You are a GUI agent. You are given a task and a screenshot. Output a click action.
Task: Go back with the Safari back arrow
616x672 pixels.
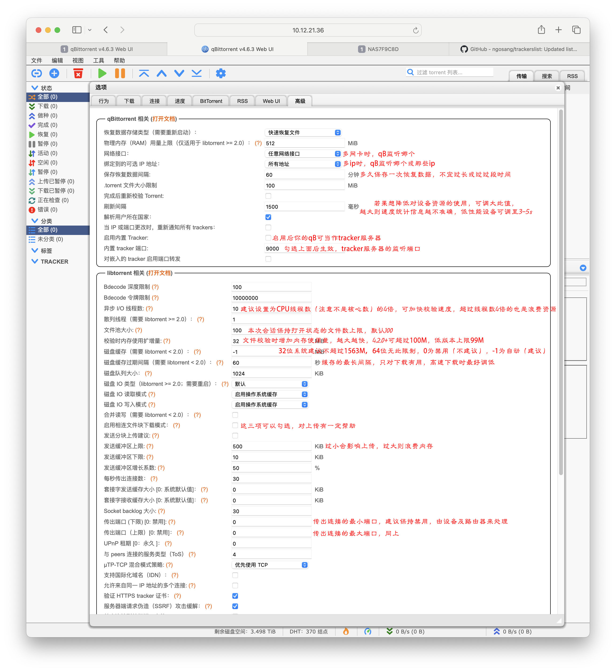pos(106,30)
